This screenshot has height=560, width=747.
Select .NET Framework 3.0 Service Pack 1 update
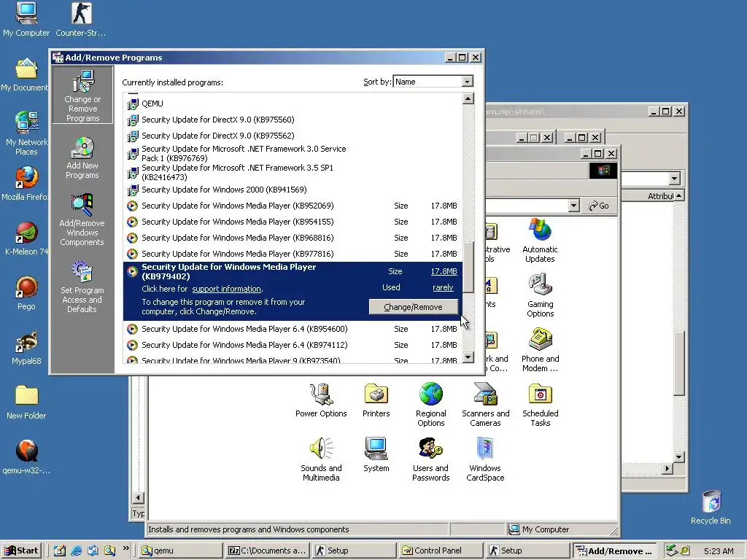pos(293,153)
